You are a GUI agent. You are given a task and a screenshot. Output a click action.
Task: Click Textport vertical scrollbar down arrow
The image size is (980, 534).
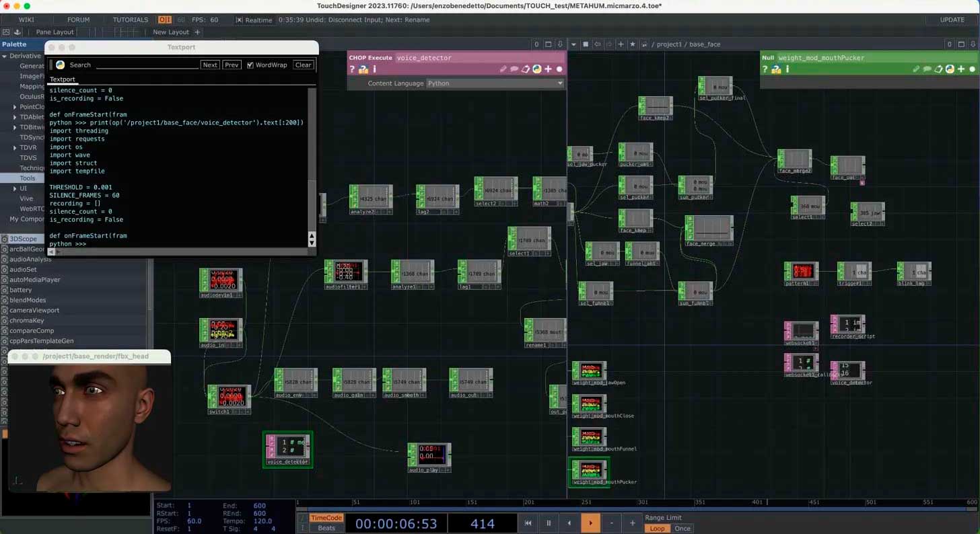click(x=312, y=243)
